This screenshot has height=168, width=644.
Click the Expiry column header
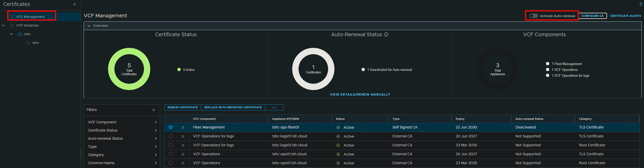click(x=460, y=119)
